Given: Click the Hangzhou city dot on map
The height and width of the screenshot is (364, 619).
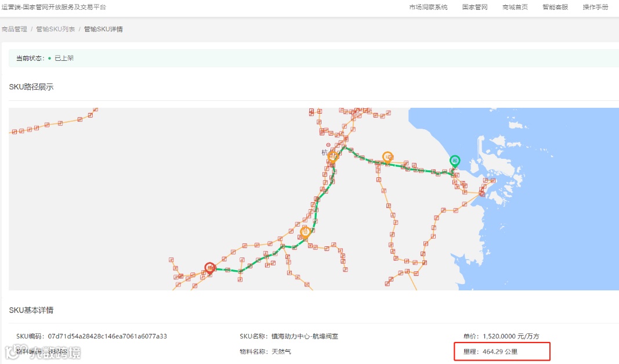Looking at the screenshot, I should click(x=328, y=145).
